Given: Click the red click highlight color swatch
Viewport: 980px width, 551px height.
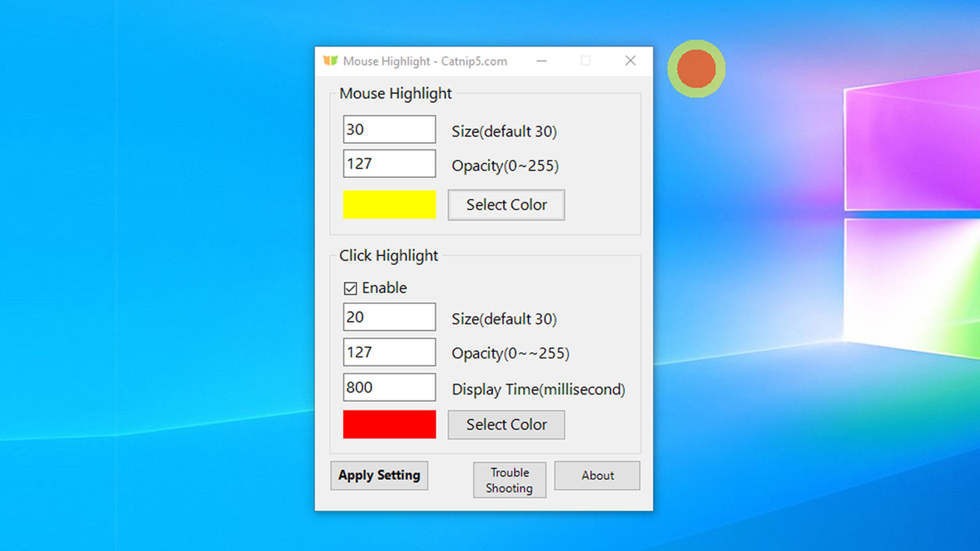Looking at the screenshot, I should pyautogui.click(x=389, y=424).
